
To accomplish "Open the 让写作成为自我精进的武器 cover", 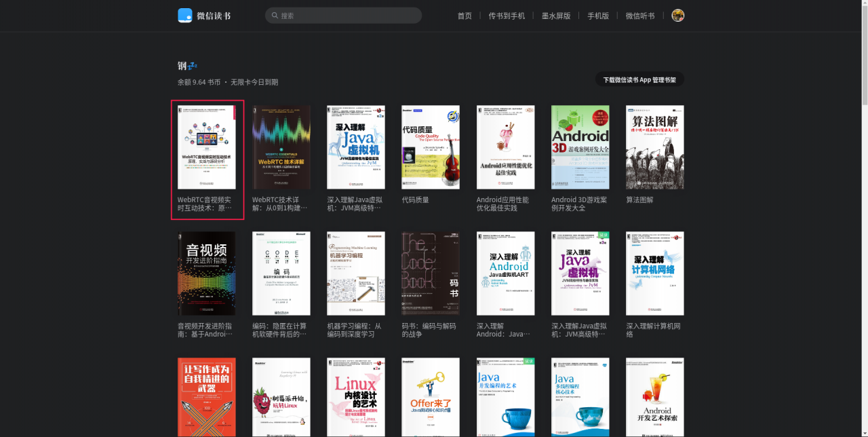I will (207, 397).
